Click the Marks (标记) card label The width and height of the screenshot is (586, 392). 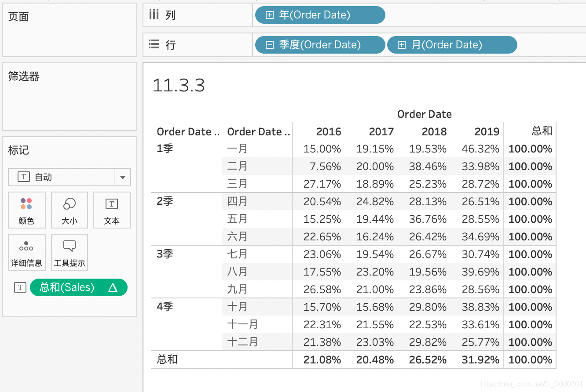(x=18, y=150)
